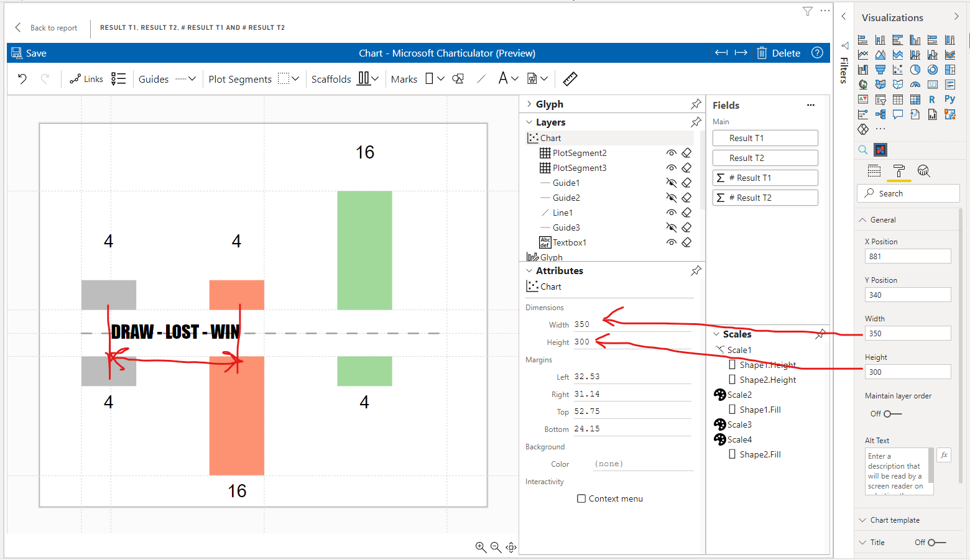Open the Fields more options ellipsis
This screenshot has height=560, width=970.
[x=811, y=105]
